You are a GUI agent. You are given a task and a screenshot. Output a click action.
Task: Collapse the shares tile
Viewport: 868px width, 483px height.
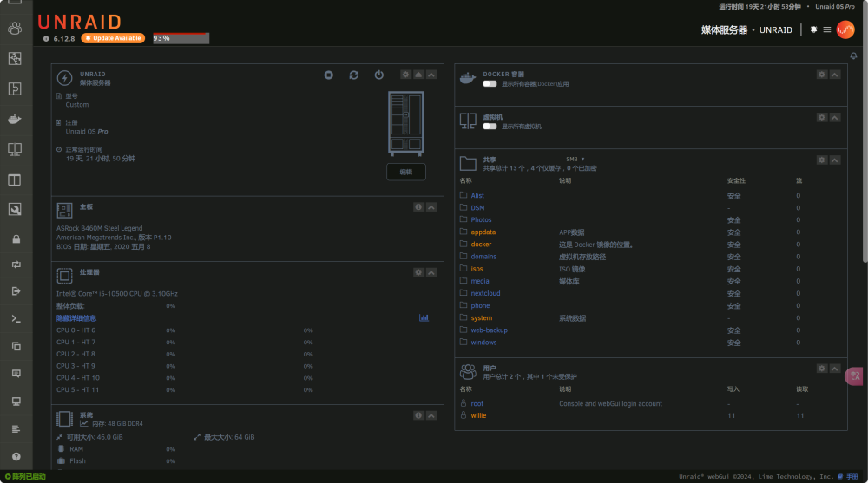pos(835,160)
